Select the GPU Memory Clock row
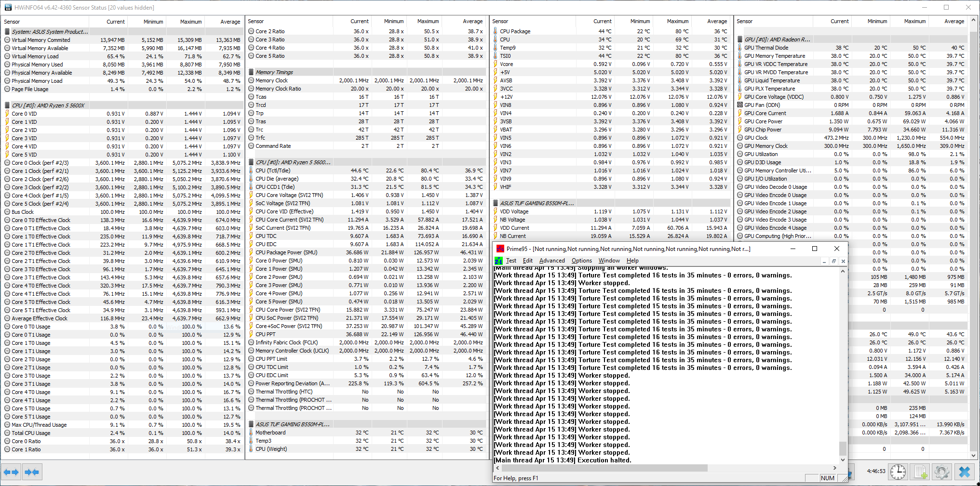This screenshot has height=486, width=980. (851, 146)
